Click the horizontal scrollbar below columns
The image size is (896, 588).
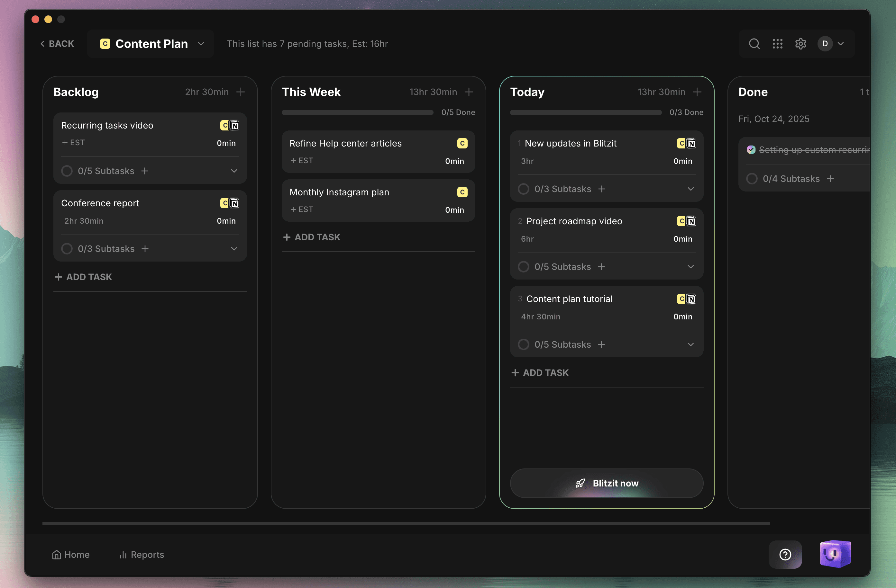(406, 523)
